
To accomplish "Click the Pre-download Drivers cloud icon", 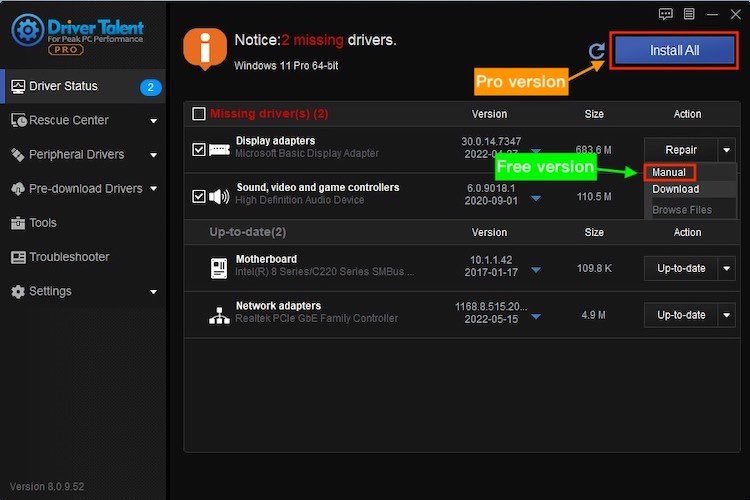I will [18, 189].
